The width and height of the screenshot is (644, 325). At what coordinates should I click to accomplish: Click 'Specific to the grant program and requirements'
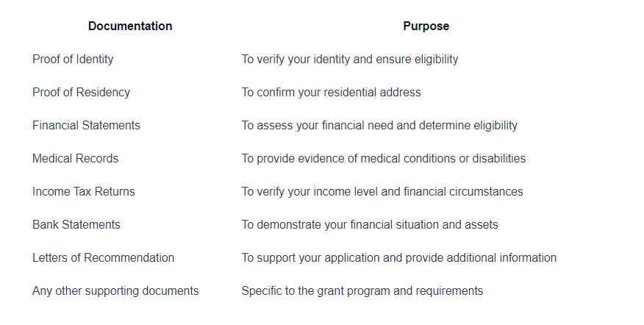pos(362,291)
